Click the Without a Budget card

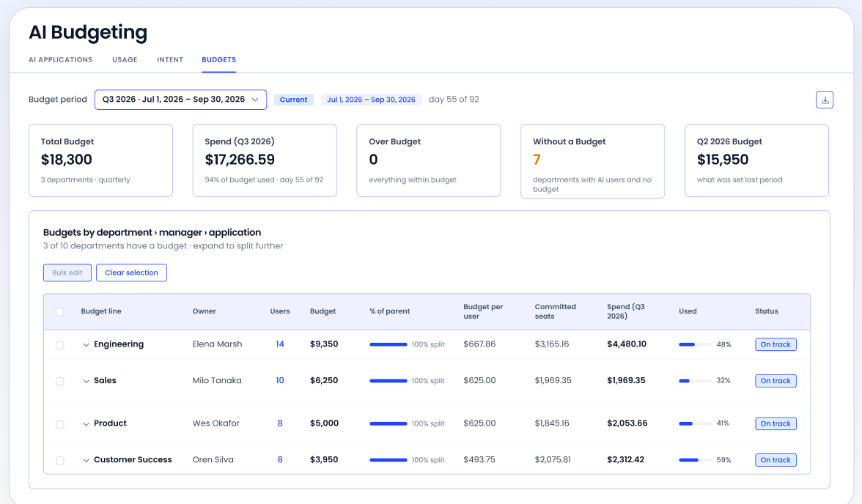tap(592, 161)
